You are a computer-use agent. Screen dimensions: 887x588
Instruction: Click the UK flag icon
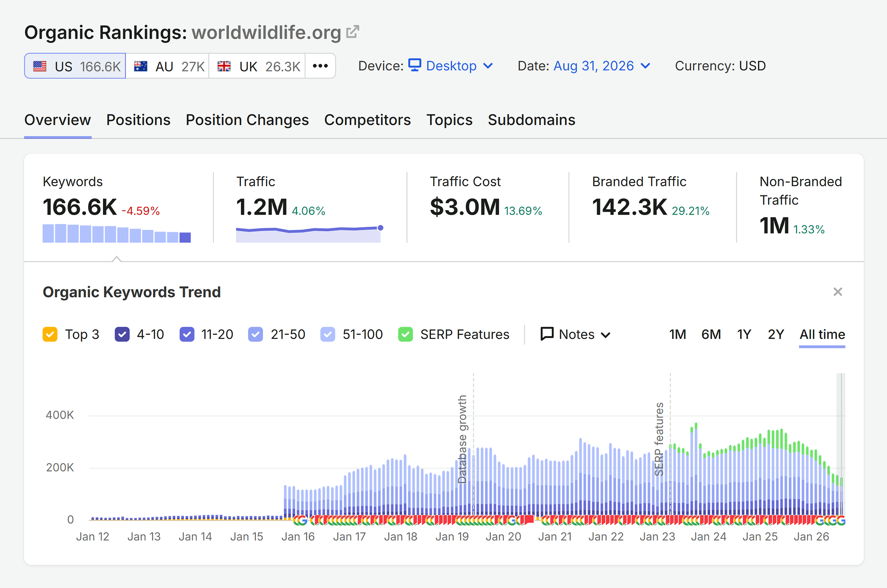pos(224,66)
